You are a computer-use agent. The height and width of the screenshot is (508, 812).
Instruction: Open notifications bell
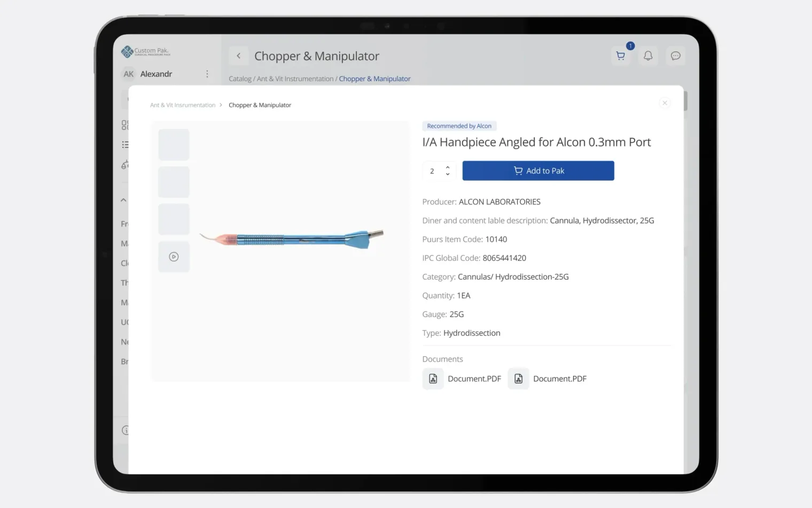point(648,56)
